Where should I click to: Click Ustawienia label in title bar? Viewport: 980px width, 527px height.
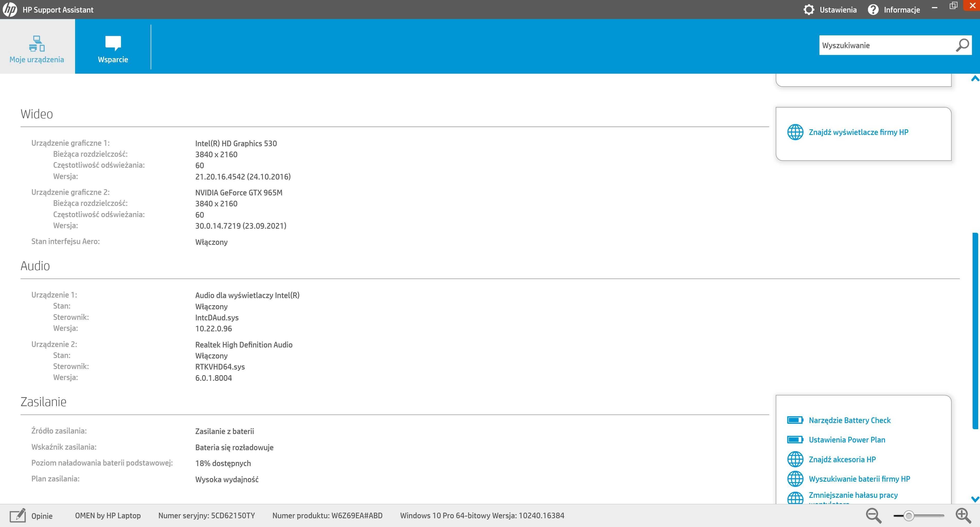point(838,9)
